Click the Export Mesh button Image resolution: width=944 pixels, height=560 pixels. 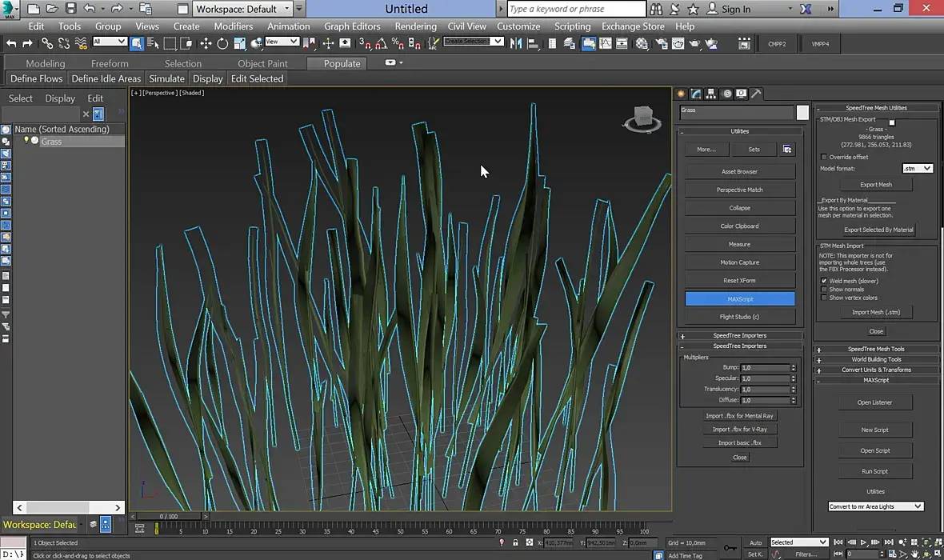tap(875, 185)
